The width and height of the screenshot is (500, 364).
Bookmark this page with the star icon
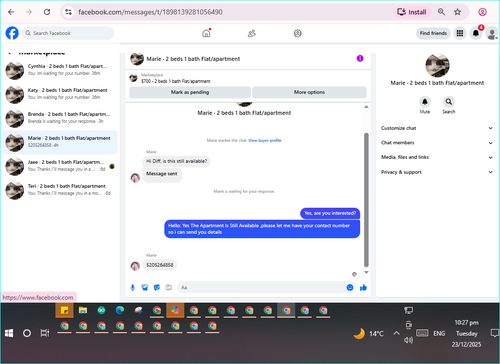[x=457, y=12]
